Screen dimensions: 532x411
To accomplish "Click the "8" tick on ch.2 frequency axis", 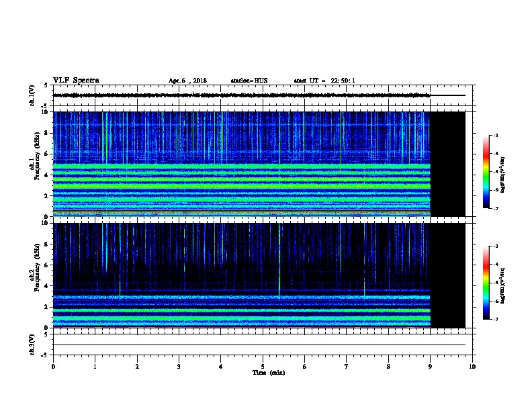I will (47, 244).
